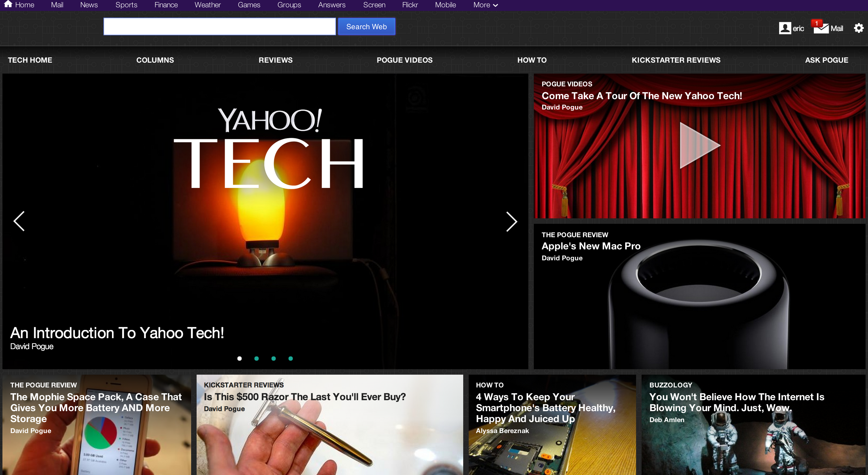
Task: Click 'BUZZOLOGY' category label
Action: 670,385
